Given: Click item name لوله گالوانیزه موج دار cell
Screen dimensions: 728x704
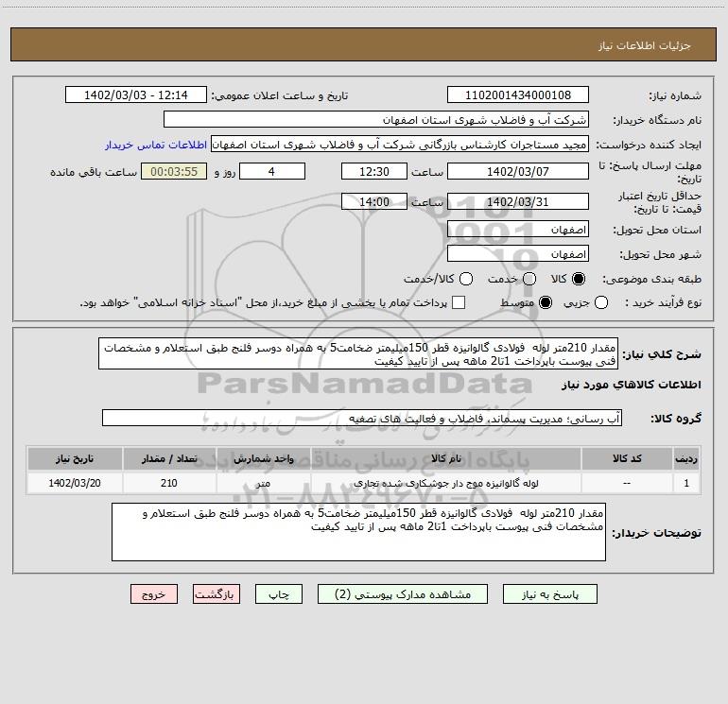Looking at the screenshot, I should coord(445,483).
